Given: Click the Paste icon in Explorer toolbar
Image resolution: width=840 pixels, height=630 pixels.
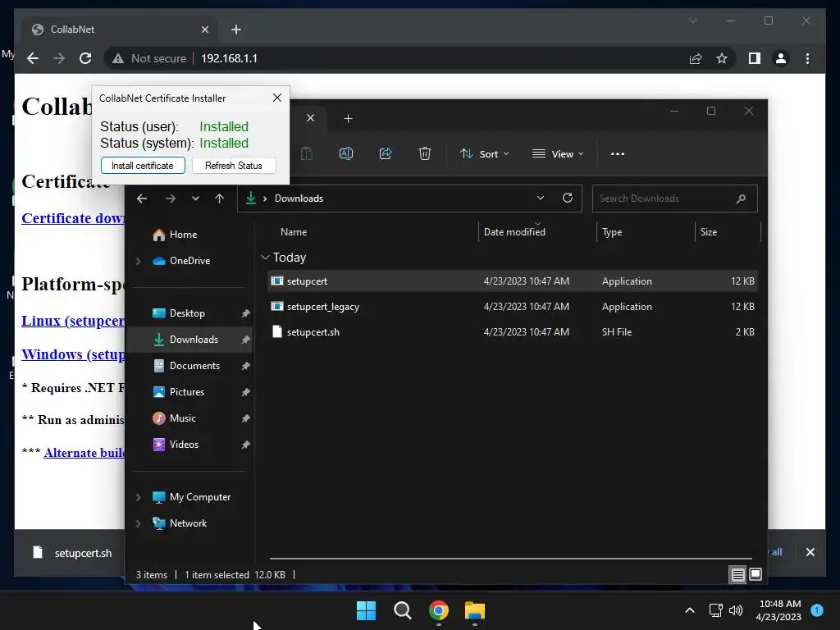Looking at the screenshot, I should pos(307,153).
